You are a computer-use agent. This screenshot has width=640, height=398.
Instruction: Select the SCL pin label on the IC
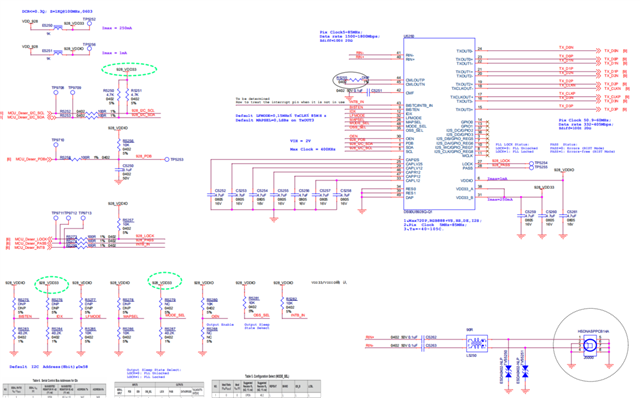pyautogui.click(x=409, y=151)
